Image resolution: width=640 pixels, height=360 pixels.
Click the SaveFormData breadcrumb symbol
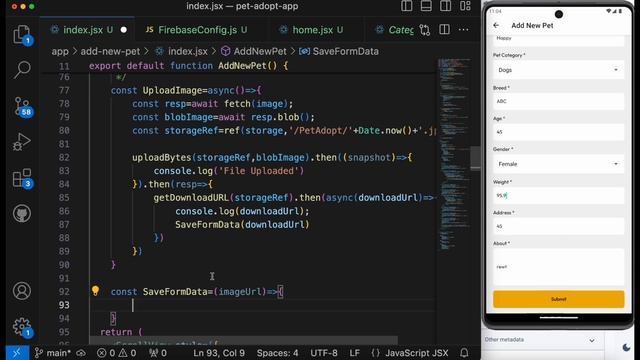[x=339, y=51]
